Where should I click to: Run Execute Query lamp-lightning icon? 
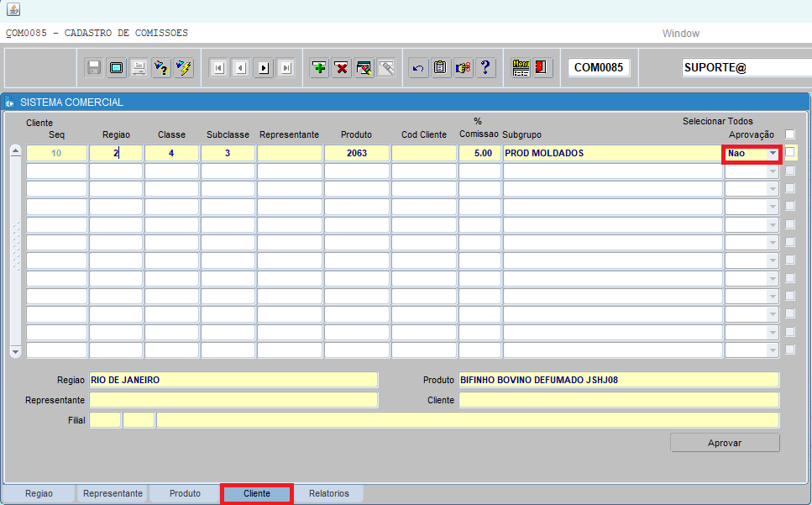[x=184, y=68]
